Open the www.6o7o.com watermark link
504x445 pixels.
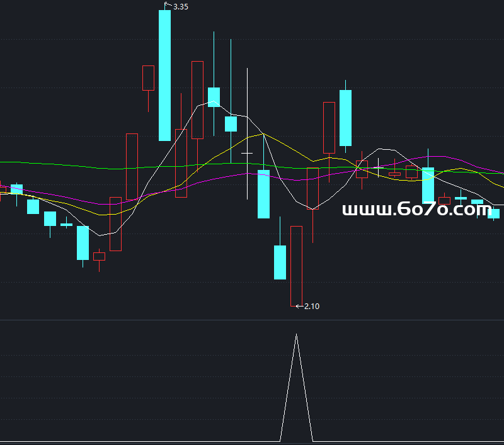(416, 210)
